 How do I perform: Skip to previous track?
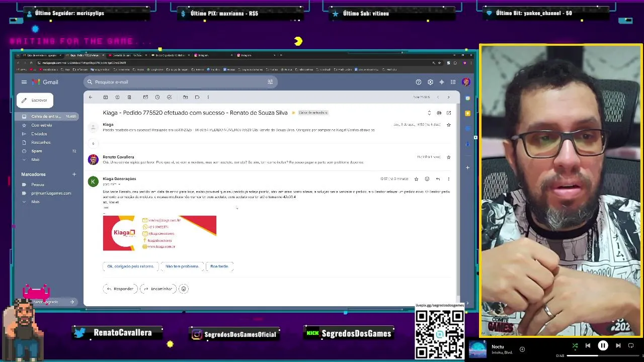pyautogui.click(x=588, y=345)
